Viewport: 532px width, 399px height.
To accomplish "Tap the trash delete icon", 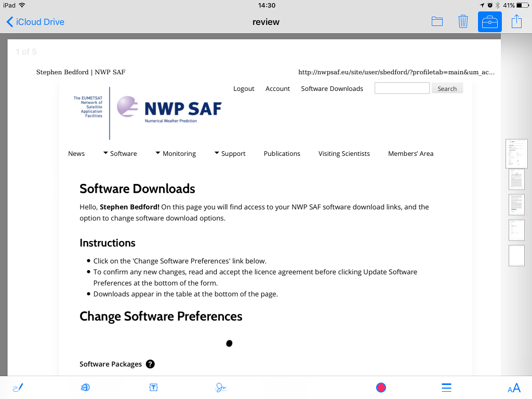I will pos(463,21).
